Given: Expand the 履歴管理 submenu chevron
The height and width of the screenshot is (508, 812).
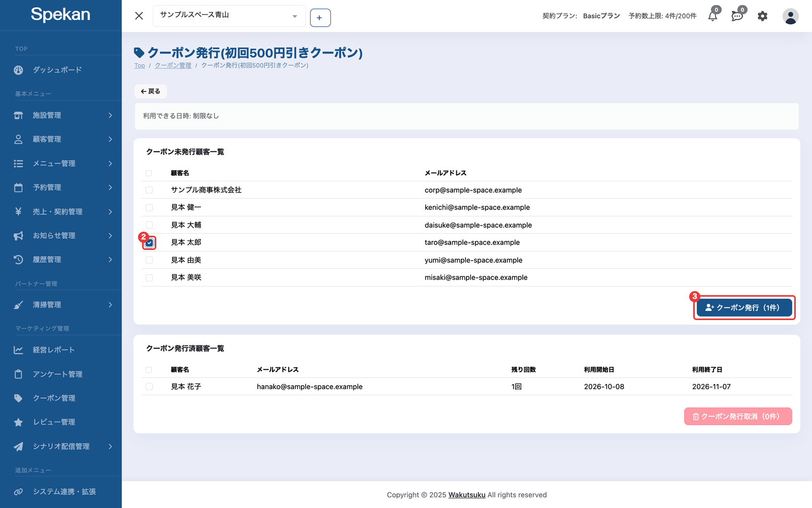Looking at the screenshot, I should coord(110,260).
